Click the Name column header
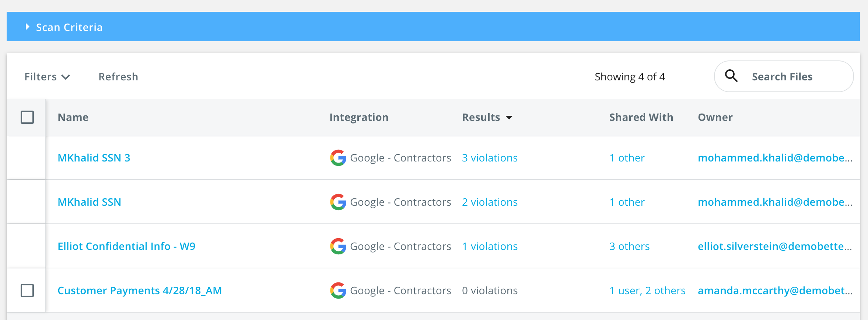The width and height of the screenshot is (868, 320). (x=73, y=117)
